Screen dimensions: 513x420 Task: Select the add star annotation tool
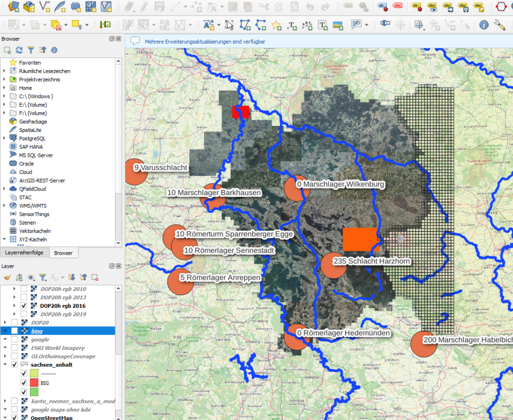[276, 25]
